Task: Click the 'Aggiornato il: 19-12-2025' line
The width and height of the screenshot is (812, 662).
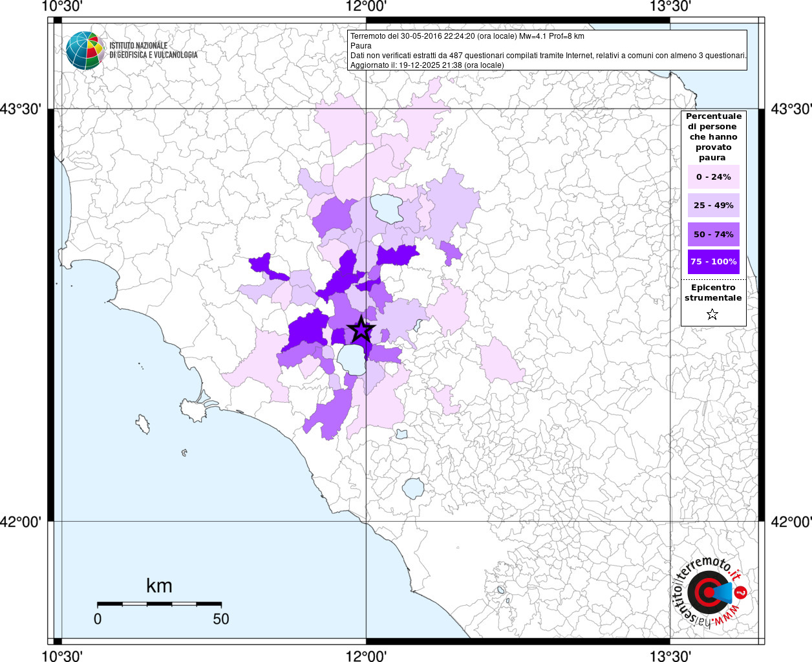Action: (x=427, y=65)
